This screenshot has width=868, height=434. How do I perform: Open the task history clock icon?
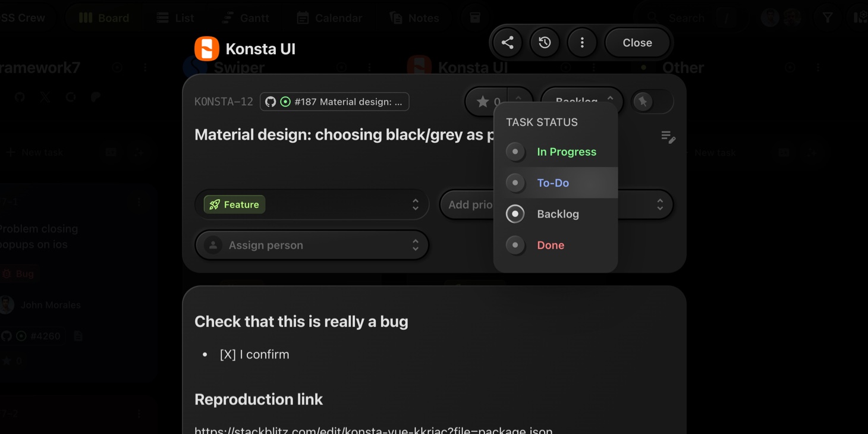(545, 43)
